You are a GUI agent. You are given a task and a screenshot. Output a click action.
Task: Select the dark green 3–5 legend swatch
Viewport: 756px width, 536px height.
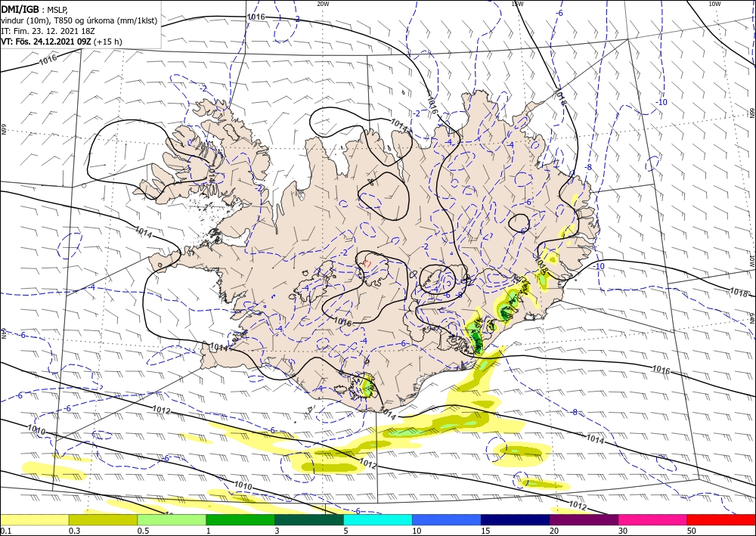click(x=309, y=519)
